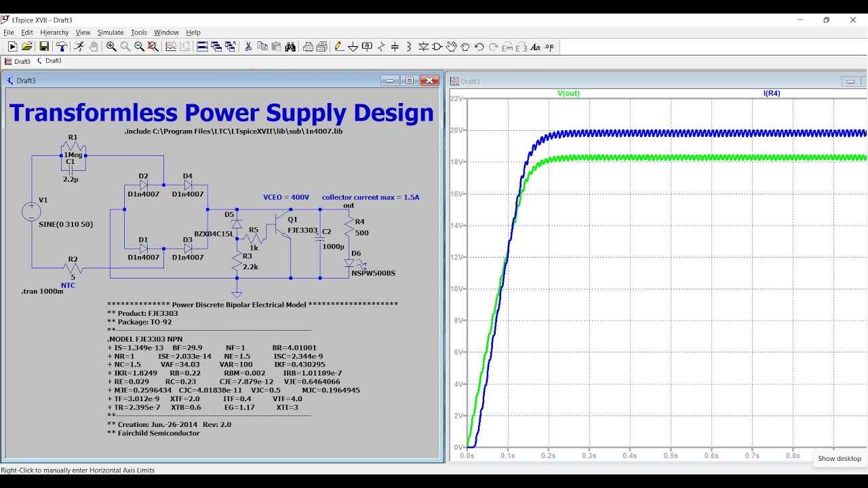Click the 1000µ capacitor C2 value
This screenshot has height=488, width=868.
(333, 247)
